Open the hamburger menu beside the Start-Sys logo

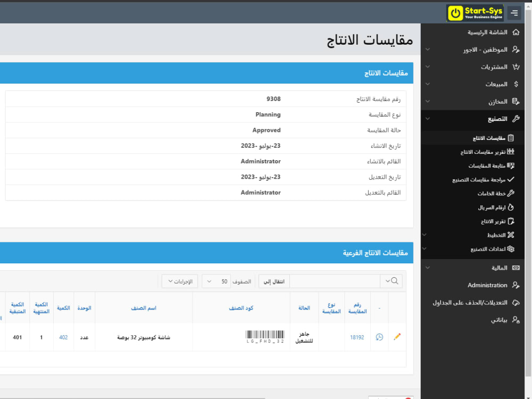(x=514, y=13)
